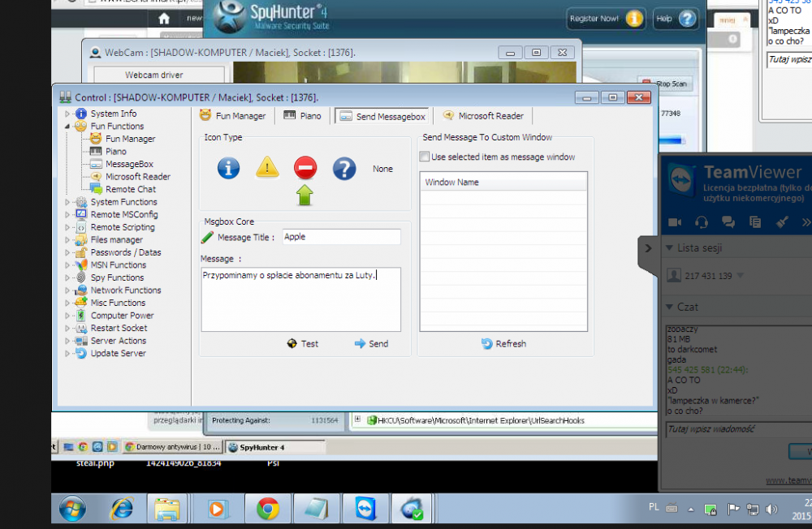
Task: Click TeamViewer chat message input field
Action: coord(738,429)
